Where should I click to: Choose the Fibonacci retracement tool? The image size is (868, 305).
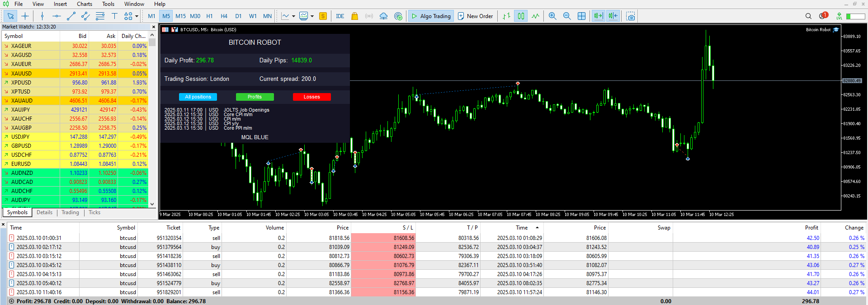point(100,16)
